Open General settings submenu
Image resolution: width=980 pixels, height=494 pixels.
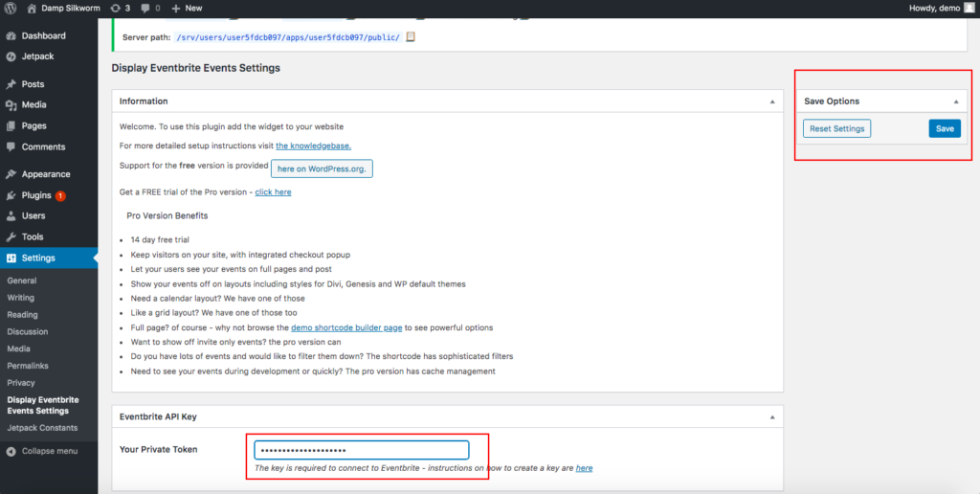point(22,281)
